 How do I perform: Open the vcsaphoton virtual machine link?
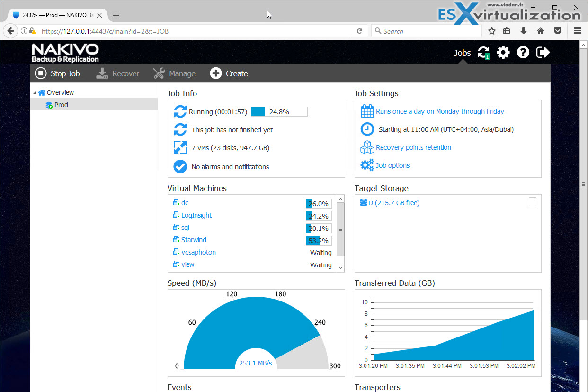point(198,252)
